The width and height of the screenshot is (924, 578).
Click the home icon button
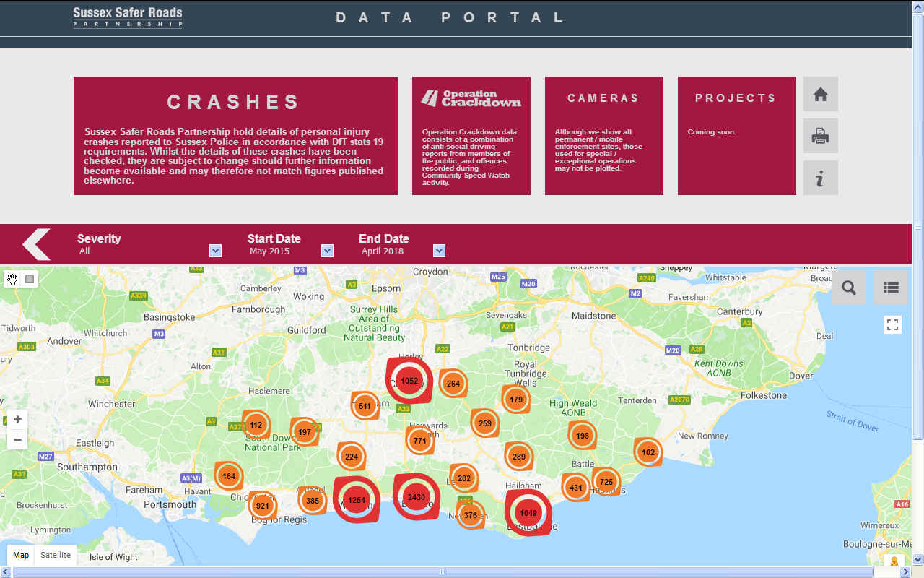[x=821, y=94]
